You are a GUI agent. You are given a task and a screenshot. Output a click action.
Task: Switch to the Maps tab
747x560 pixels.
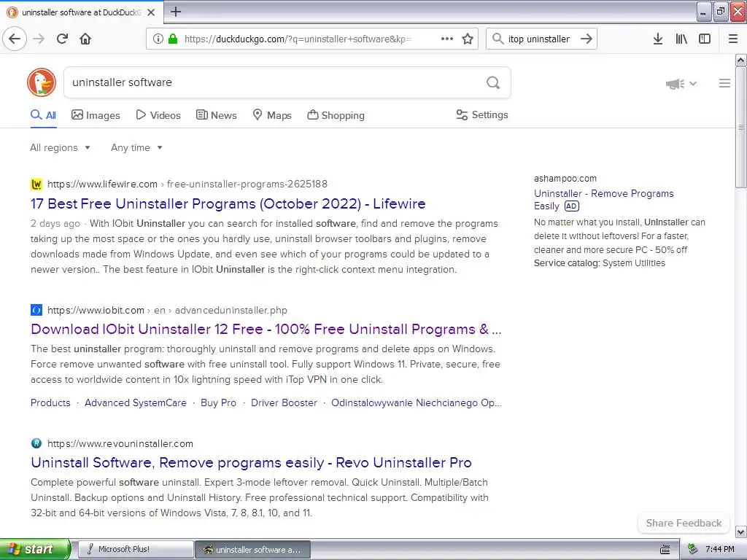[271, 115]
